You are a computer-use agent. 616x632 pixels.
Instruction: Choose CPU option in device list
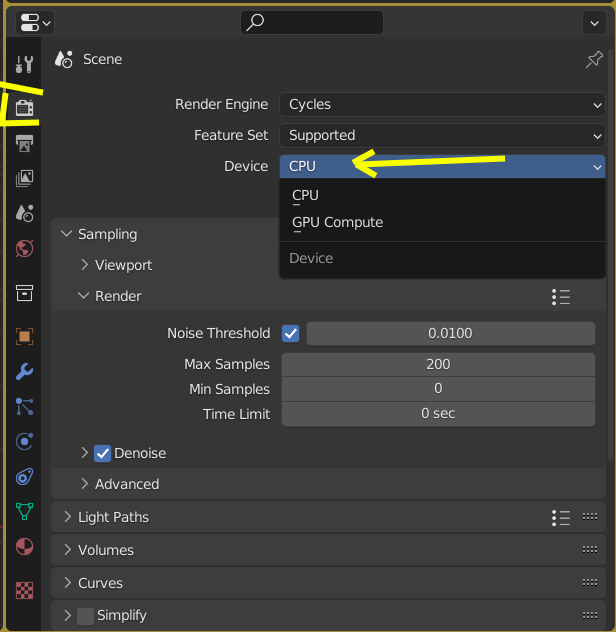coord(306,195)
